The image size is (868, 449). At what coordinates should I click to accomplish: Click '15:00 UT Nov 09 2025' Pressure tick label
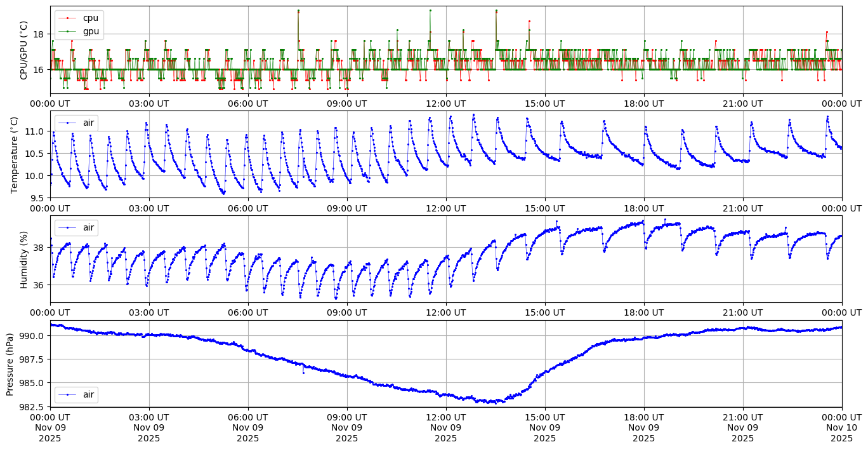click(x=544, y=427)
